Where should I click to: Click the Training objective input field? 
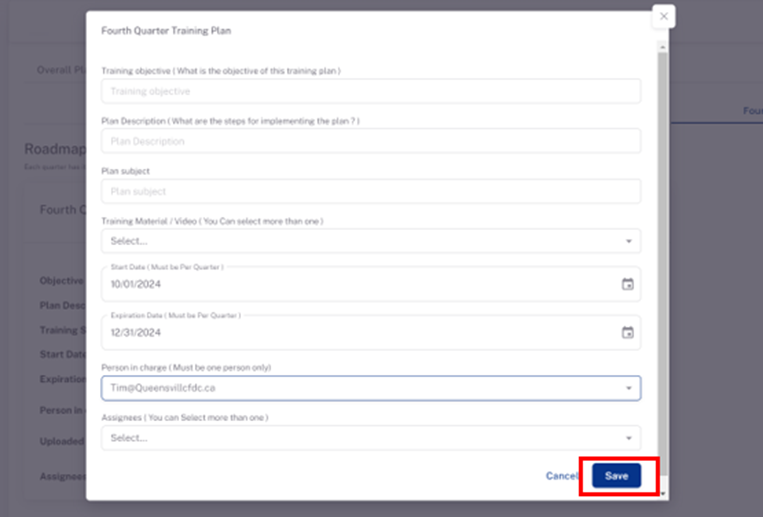point(371,91)
